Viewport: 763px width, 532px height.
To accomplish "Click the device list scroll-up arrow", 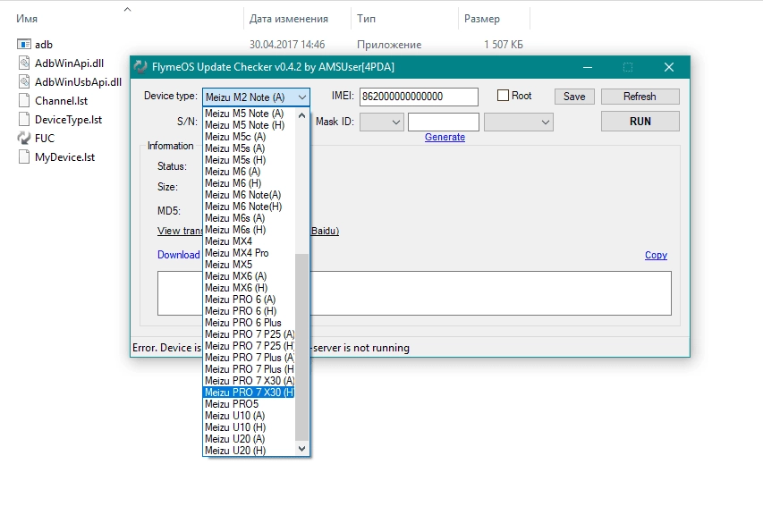I will click(x=301, y=115).
